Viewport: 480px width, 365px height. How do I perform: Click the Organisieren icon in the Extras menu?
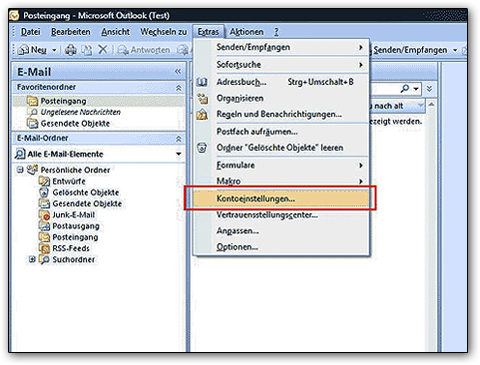tap(202, 98)
